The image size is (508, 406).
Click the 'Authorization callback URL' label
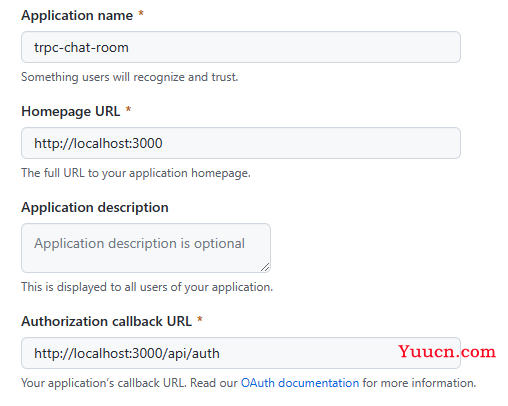(x=107, y=321)
